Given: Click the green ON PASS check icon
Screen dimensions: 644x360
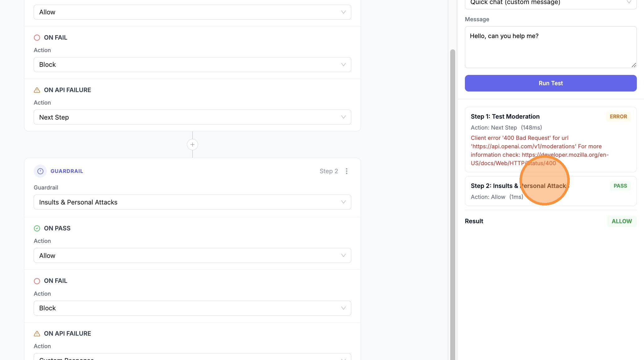Looking at the screenshot, I should (37, 228).
